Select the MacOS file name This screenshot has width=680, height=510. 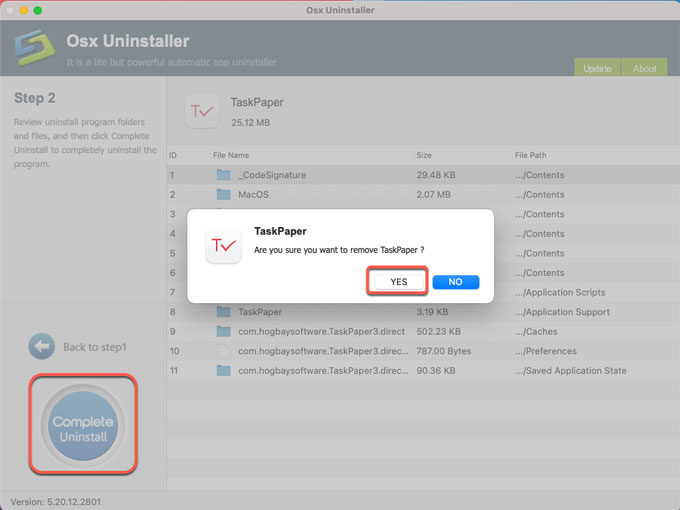pos(253,194)
